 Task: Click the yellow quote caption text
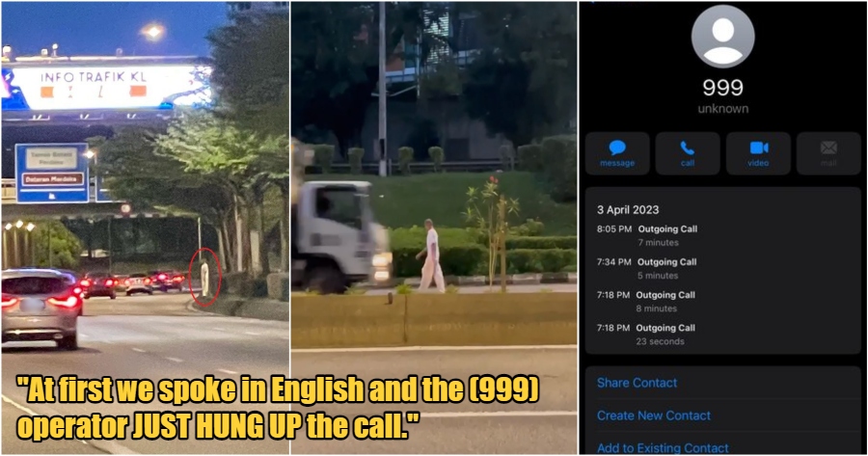click(278, 408)
